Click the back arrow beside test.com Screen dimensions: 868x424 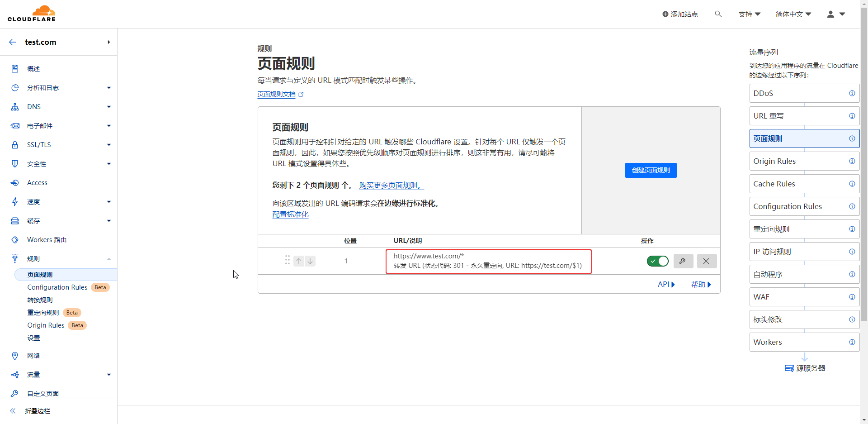[13, 42]
